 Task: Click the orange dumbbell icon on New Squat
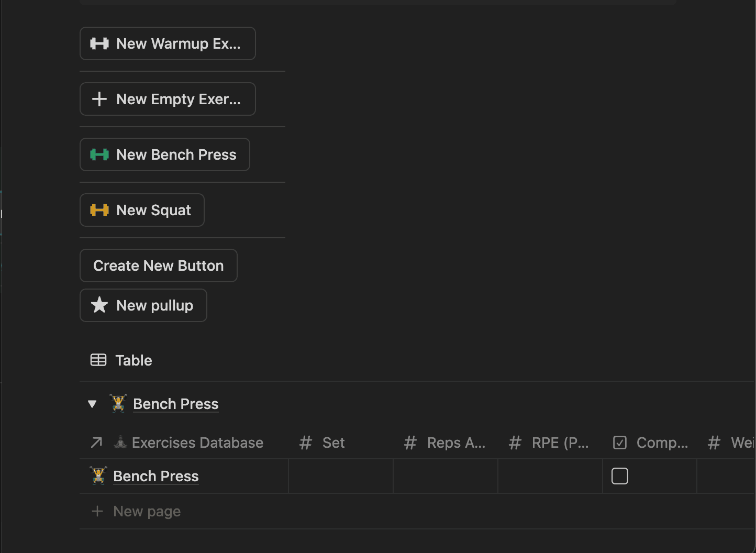[99, 210]
